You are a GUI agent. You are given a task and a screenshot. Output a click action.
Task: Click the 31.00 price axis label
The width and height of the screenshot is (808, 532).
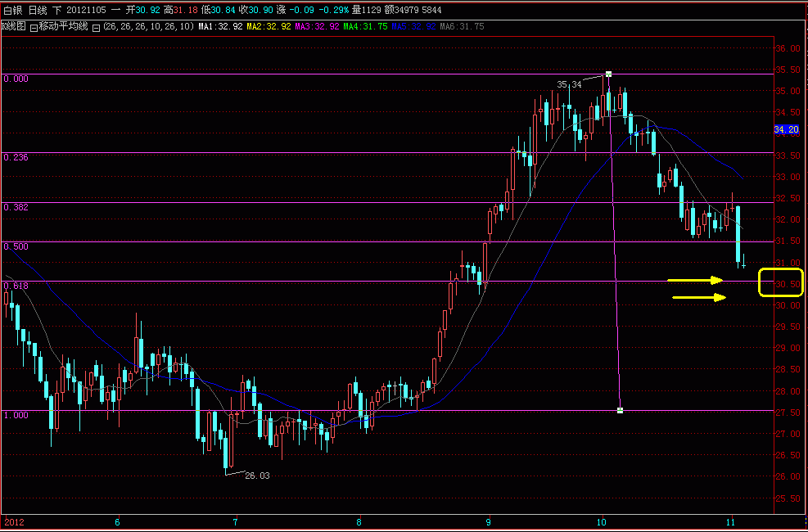(x=788, y=263)
